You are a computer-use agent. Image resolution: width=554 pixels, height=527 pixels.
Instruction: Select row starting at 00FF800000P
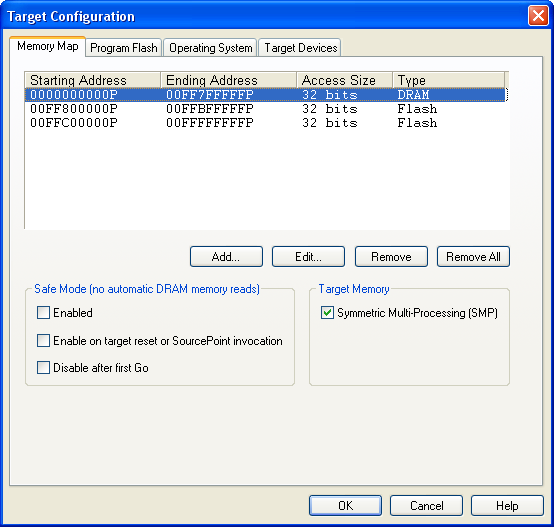coord(265,109)
